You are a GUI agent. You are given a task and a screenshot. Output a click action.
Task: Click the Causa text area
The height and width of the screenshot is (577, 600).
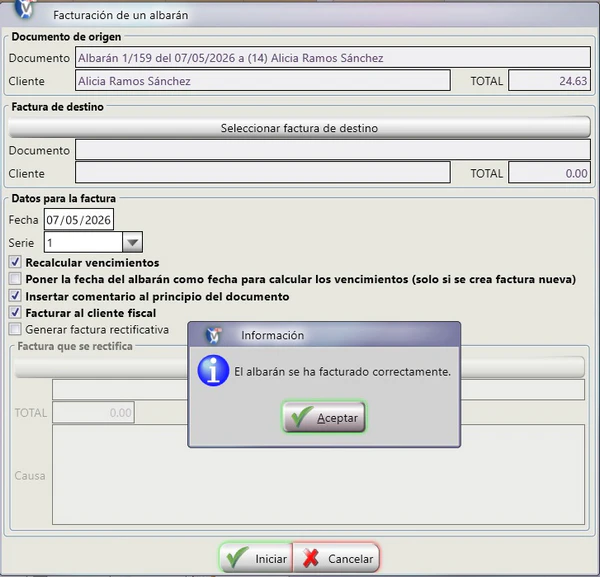[x=318, y=474]
